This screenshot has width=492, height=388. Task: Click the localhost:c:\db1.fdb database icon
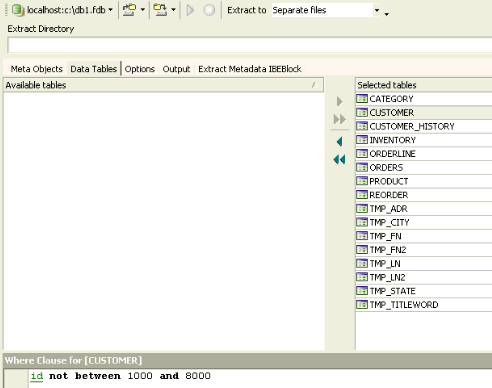(18, 10)
